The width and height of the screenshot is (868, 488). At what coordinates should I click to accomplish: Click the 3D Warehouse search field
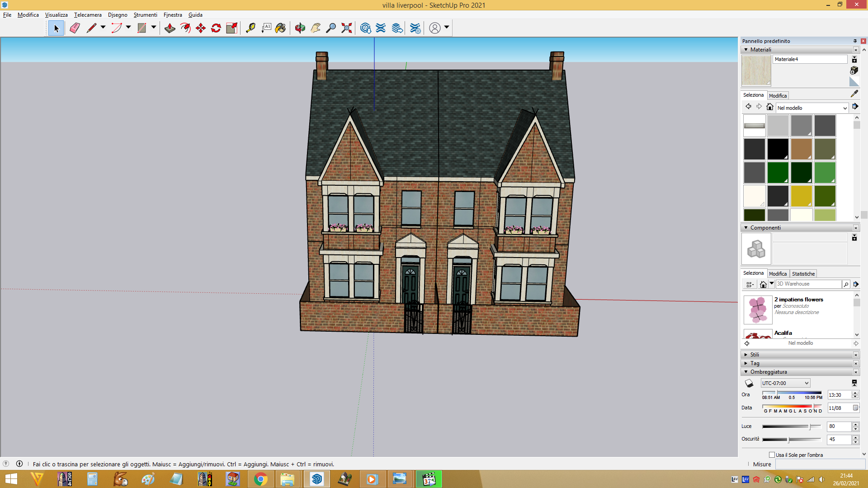tap(808, 284)
